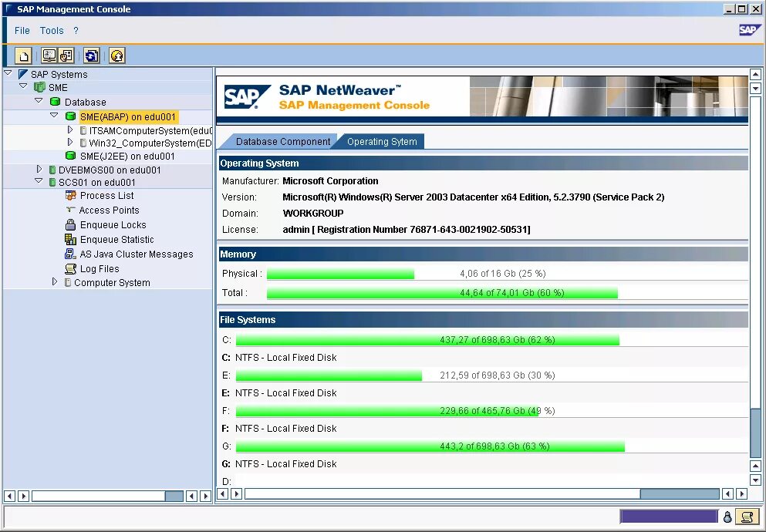The height and width of the screenshot is (532, 766).
Task: Open the File menu
Action: [22, 30]
